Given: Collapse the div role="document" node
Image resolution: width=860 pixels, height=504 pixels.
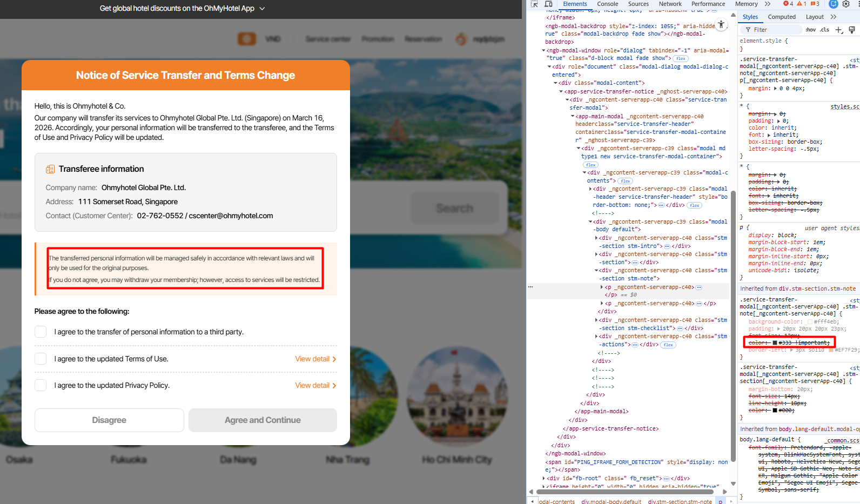Looking at the screenshot, I should (x=549, y=67).
